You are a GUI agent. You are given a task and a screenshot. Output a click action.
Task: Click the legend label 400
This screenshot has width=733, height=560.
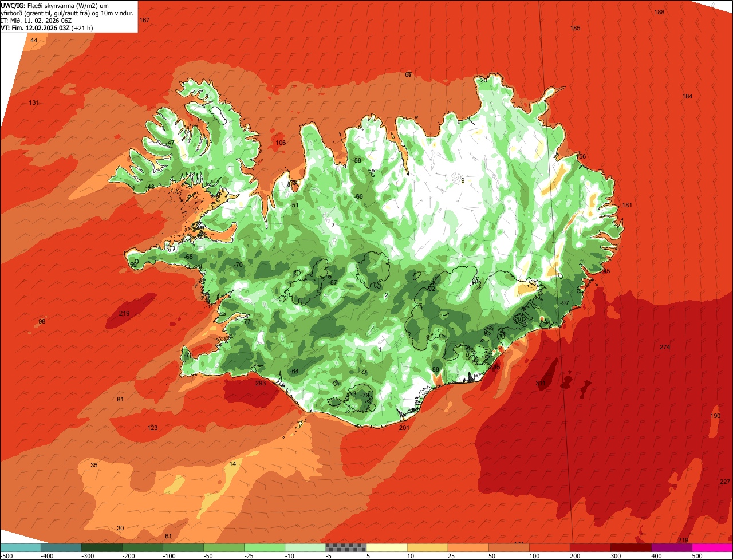(x=656, y=556)
